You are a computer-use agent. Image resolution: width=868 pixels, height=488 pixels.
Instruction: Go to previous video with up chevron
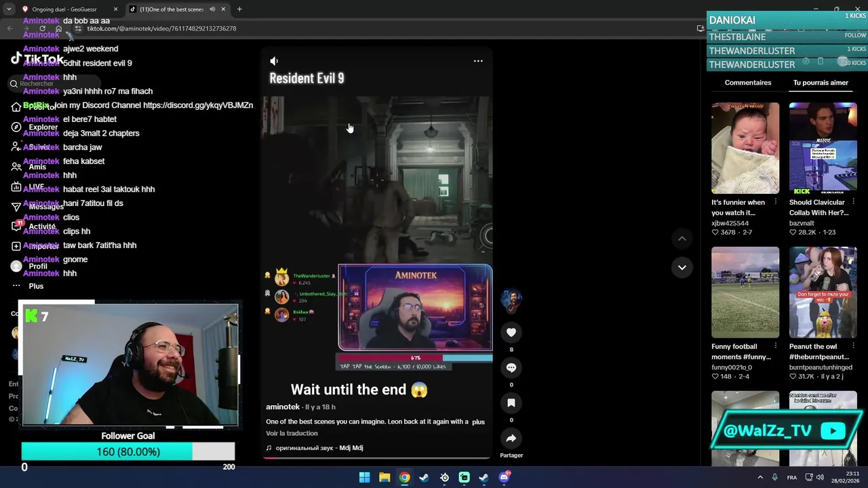tap(682, 239)
